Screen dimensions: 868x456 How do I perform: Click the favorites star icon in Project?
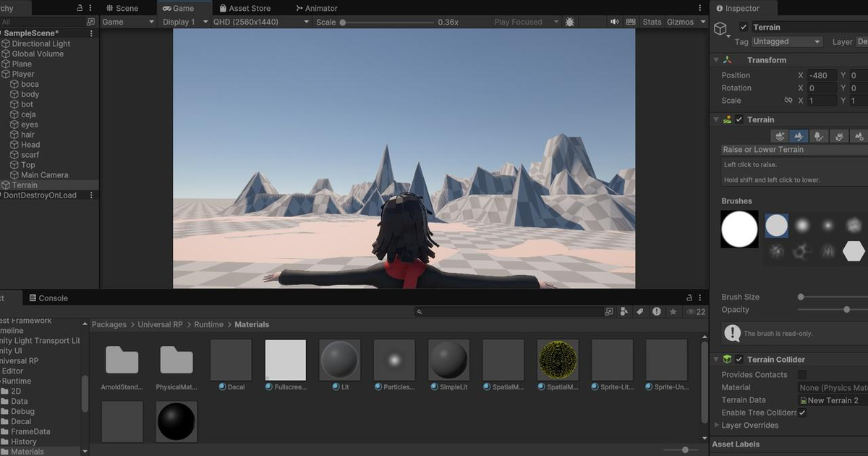click(673, 311)
